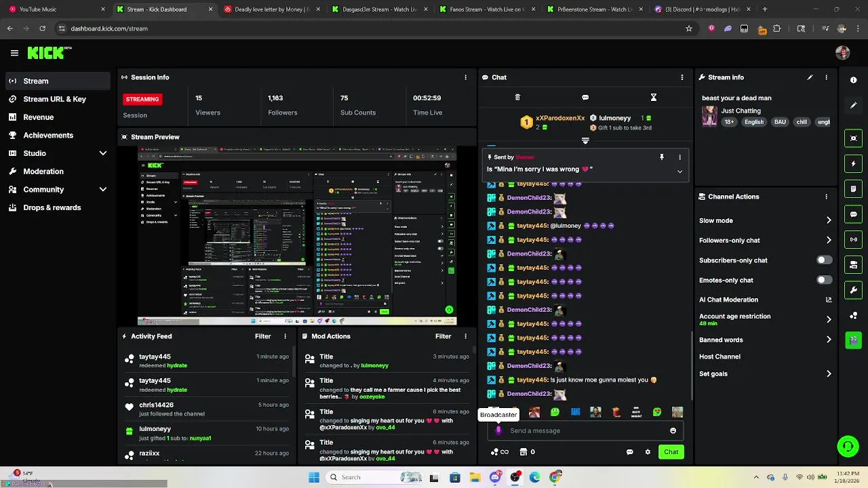Click the Stream Preview thumbnail
The width and height of the screenshot is (868, 488).
[296, 235]
